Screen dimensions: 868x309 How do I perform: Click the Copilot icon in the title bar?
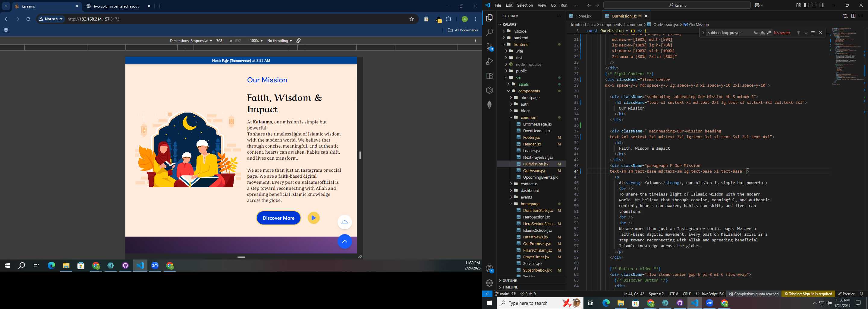click(x=757, y=5)
